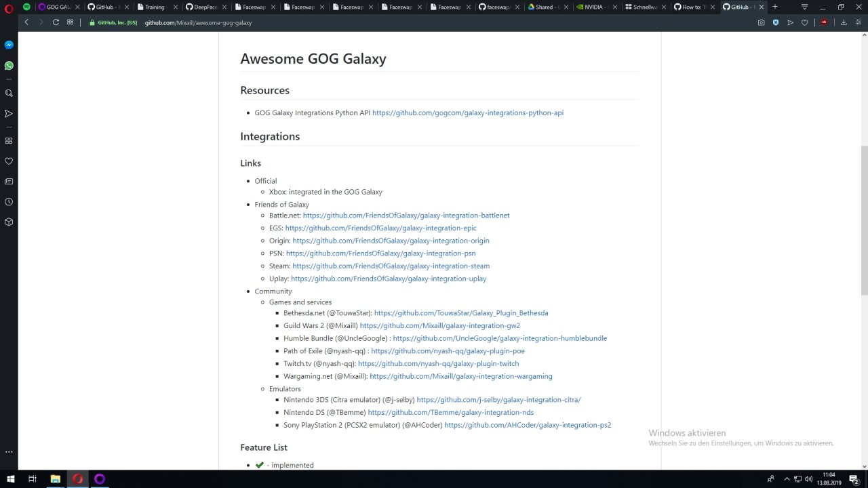Open a new tab with the plus
The image size is (868, 488).
pyautogui.click(x=775, y=7)
